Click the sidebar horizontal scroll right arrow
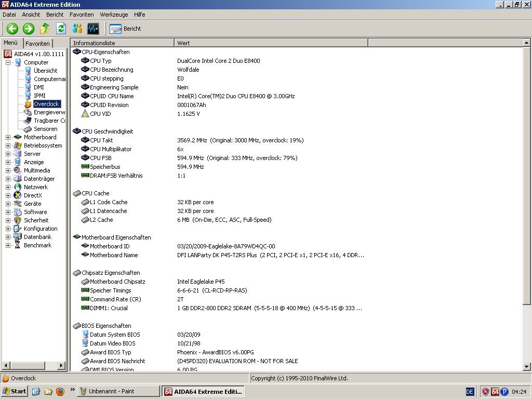The width and height of the screenshot is (532, 399). click(61, 365)
